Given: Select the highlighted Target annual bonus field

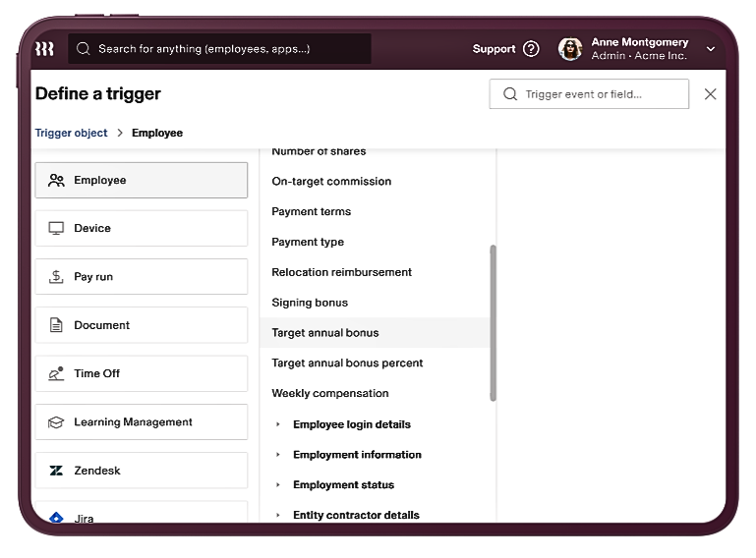Looking at the screenshot, I should [375, 333].
